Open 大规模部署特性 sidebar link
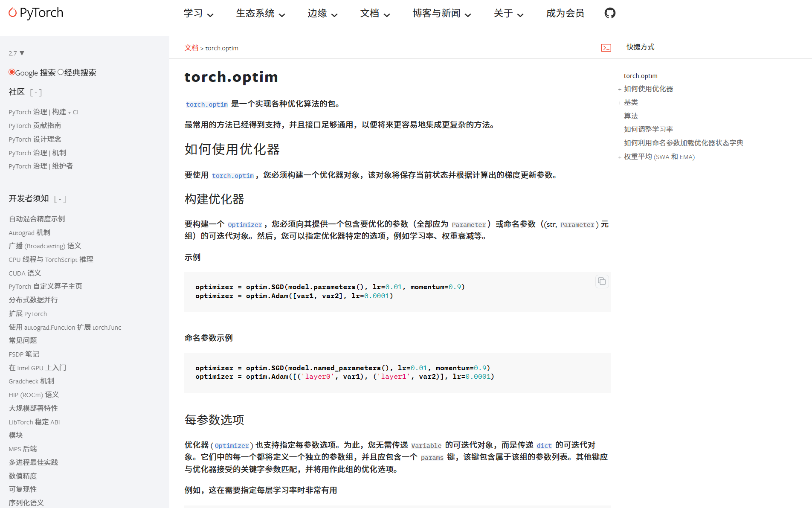The width and height of the screenshot is (812, 508). [33, 408]
